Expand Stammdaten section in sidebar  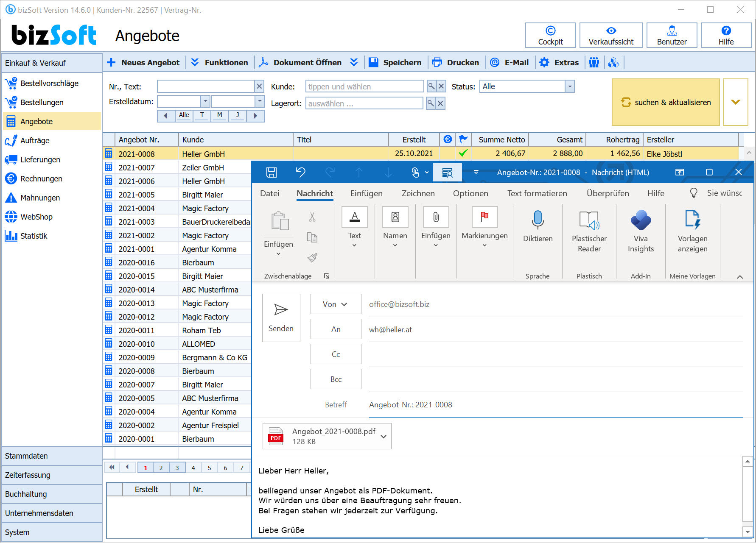pos(51,456)
